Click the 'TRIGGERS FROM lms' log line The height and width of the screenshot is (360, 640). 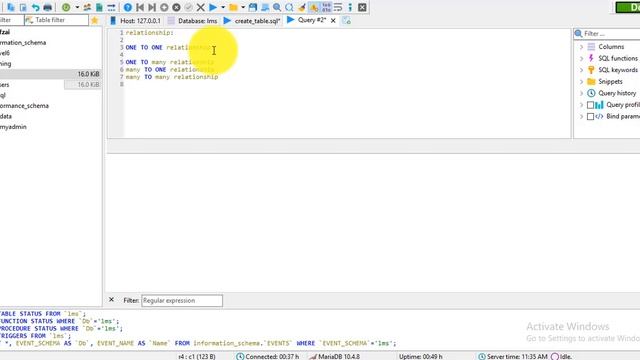click(36, 336)
